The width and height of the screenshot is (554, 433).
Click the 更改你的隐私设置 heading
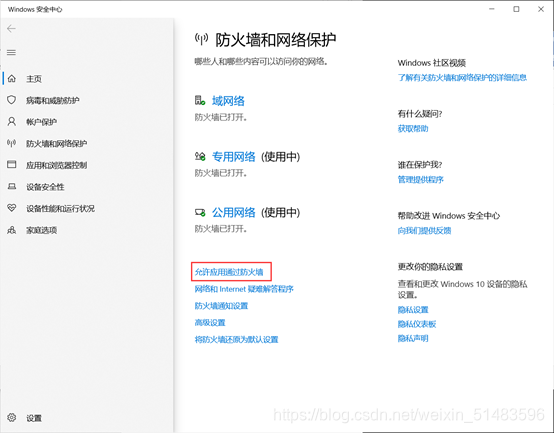[x=430, y=267]
